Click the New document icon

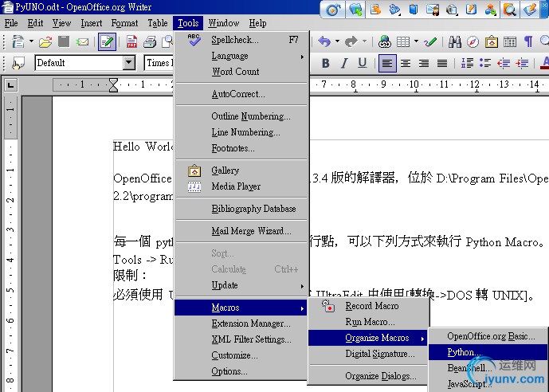[18, 41]
